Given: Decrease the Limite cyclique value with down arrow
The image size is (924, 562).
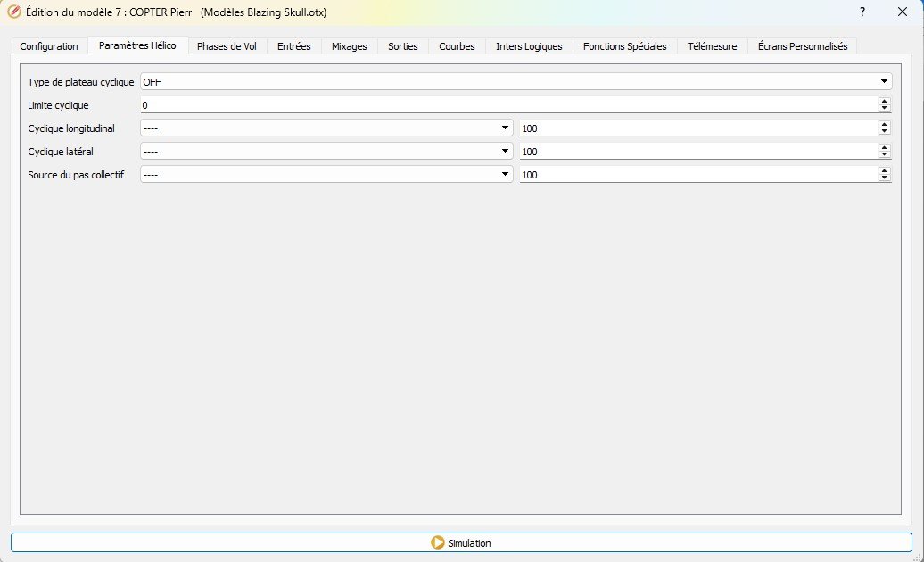Looking at the screenshot, I should [884, 109].
